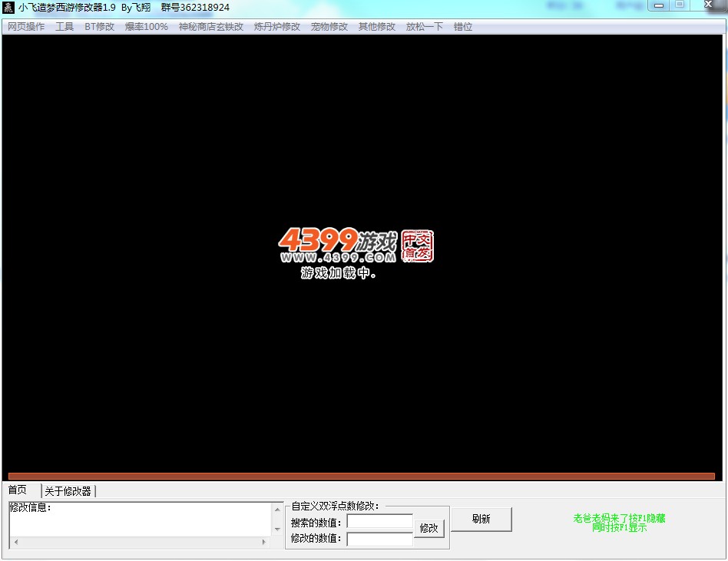Open the 宠物修改 menu
The height and width of the screenshot is (561, 728).
(329, 27)
